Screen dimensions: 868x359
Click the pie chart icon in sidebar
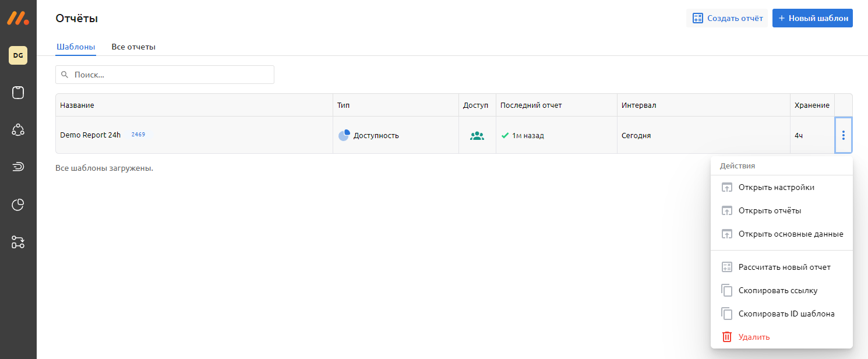tap(18, 205)
